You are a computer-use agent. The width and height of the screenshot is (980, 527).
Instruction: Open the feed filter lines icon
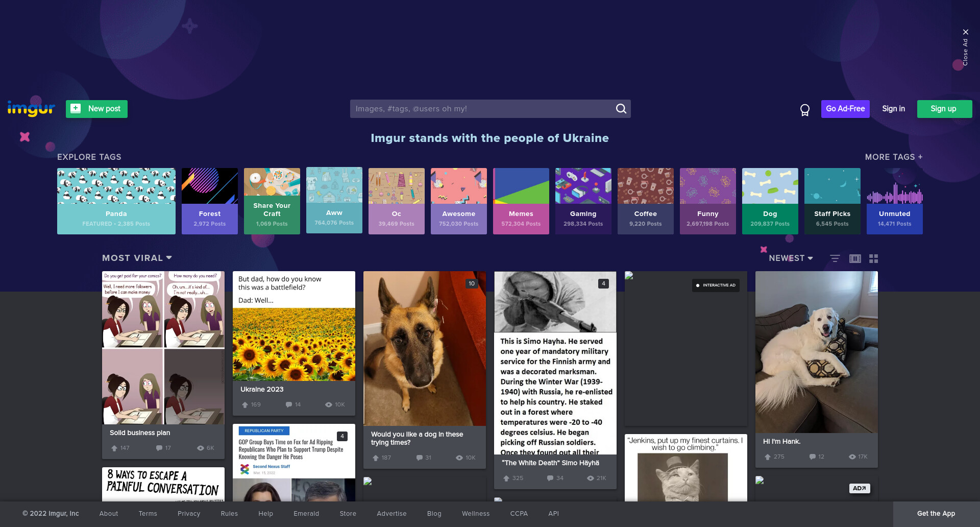click(x=835, y=258)
